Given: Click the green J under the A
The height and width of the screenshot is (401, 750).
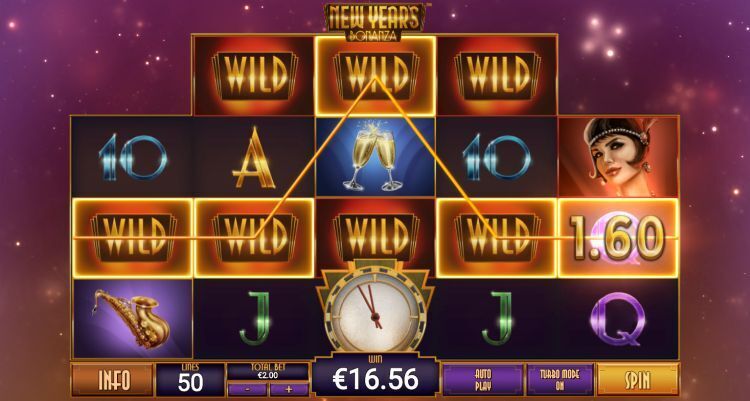Looking at the screenshot, I should [255, 318].
